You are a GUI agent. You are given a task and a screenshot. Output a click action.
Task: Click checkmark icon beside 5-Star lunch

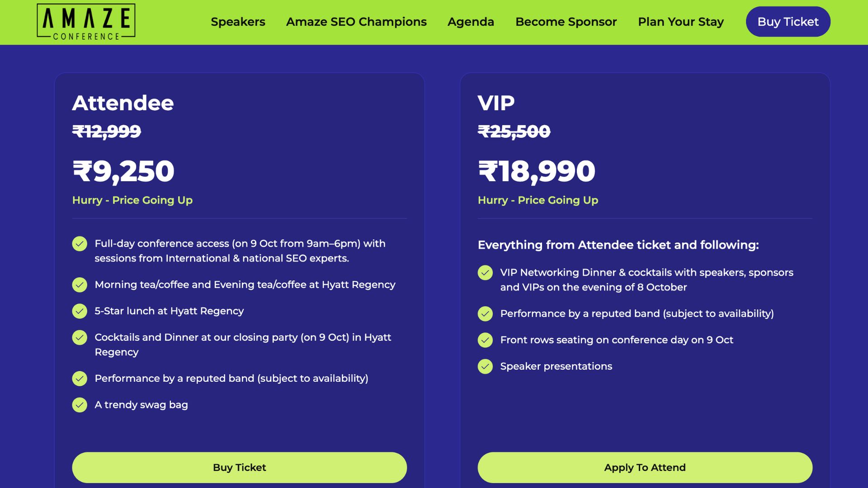(x=80, y=311)
